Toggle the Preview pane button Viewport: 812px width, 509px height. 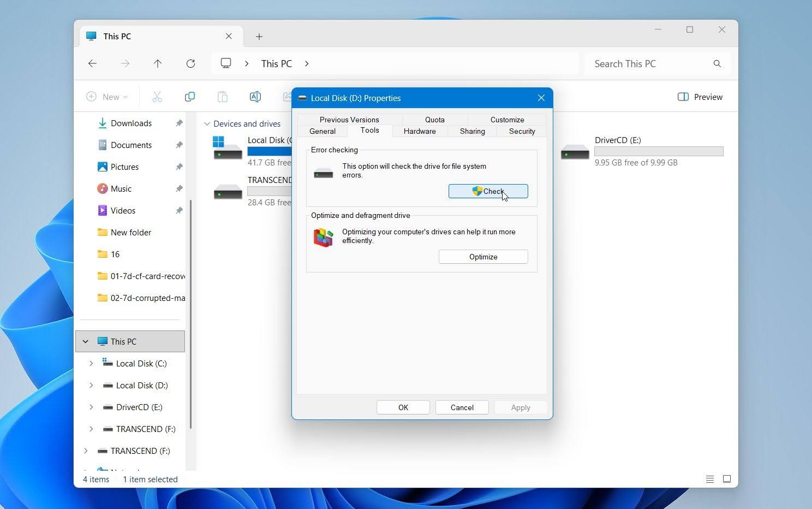(700, 97)
